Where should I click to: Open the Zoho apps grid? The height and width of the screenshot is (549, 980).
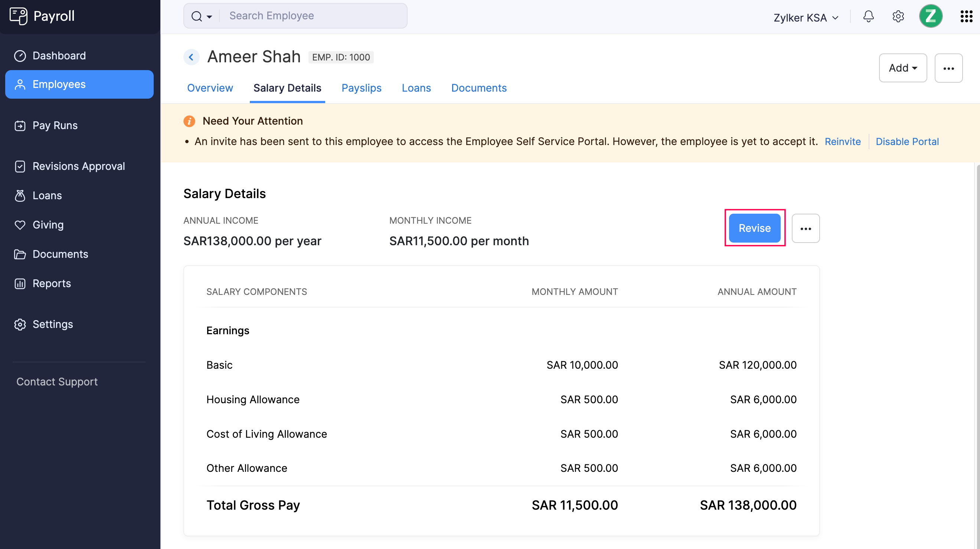click(x=966, y=16)
